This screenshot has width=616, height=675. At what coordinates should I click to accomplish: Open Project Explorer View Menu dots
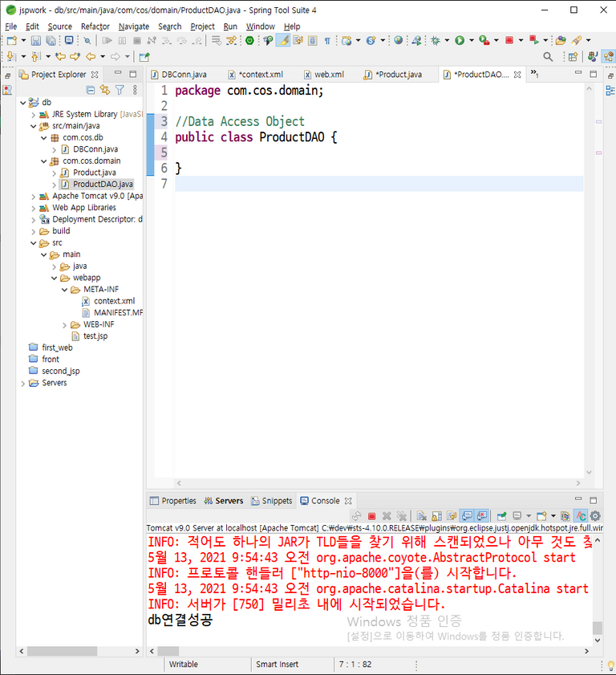tap(135, 90)
